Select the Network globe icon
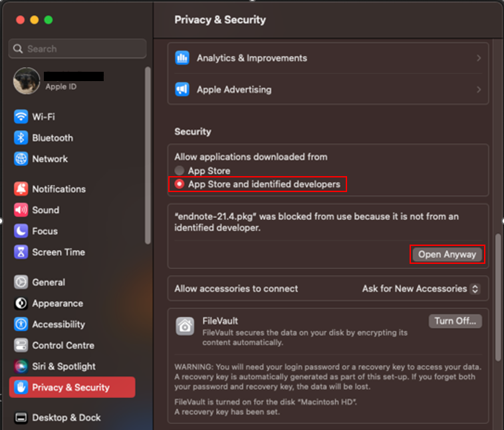The image size is (504, 430). point(21,160)
